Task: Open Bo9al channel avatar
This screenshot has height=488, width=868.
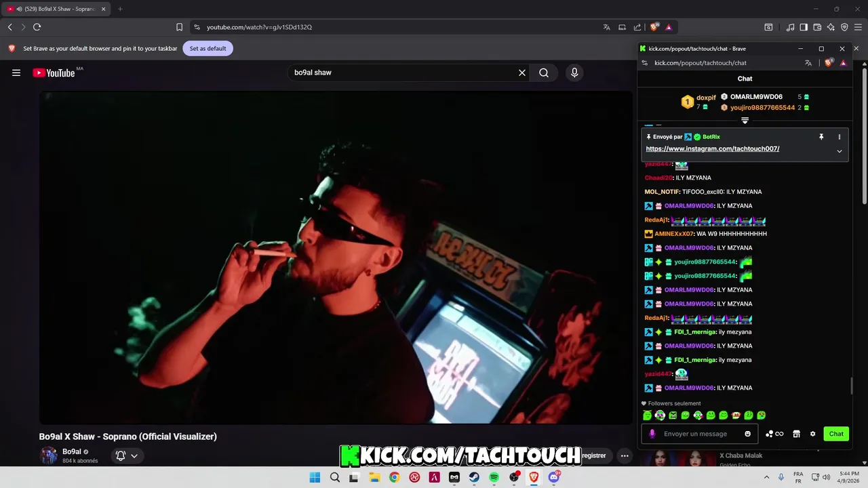Action: coord(49,455)
